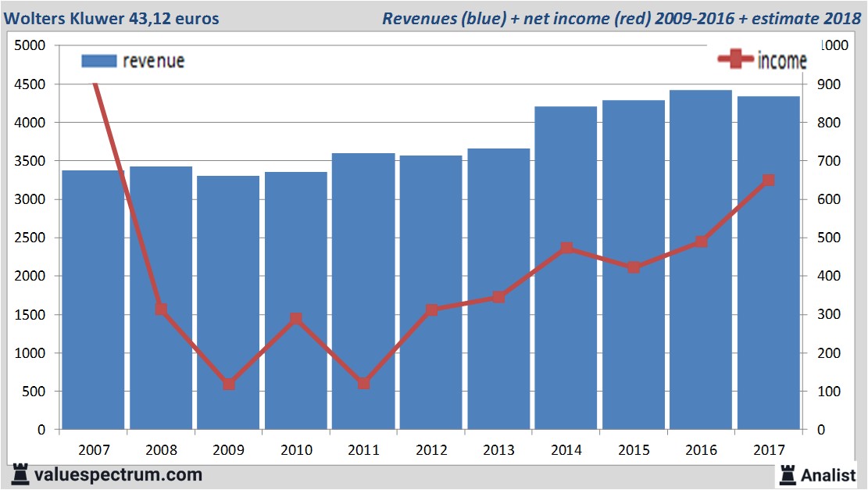Click the 2014 income data point marker
868x490 pixels.
pos(566,248)
